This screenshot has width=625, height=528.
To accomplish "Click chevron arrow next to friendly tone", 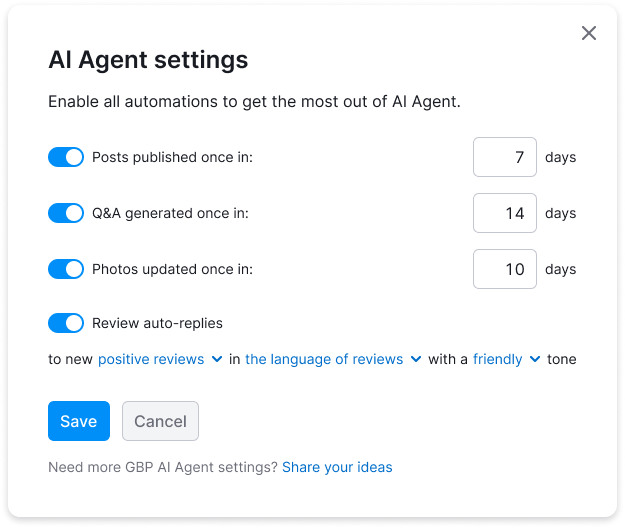I will [x=536, y=360].
